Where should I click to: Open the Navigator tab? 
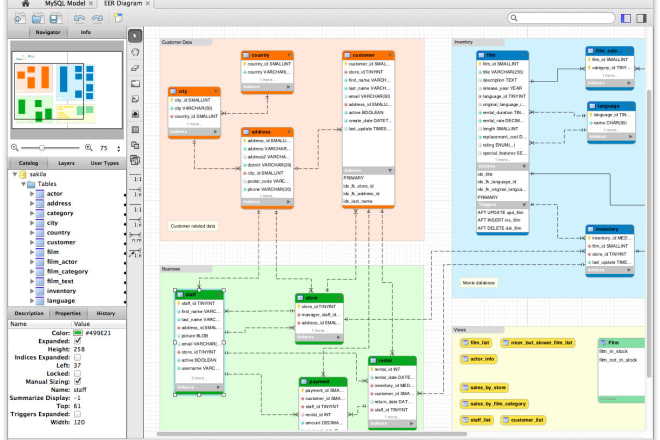(48, 32)
